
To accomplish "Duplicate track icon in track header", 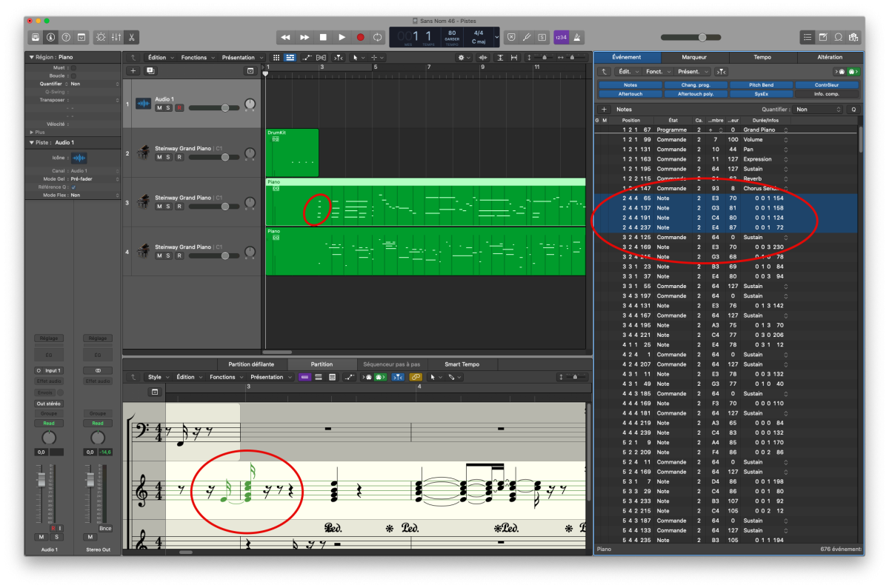I will tap(150, 70).
